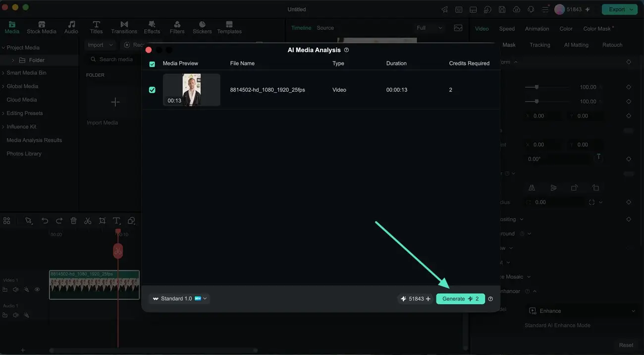Image resolution: width=644 pixels, height=355 pixels.
Task: Click the timeline layout grid icon
Action: point(7,221)
